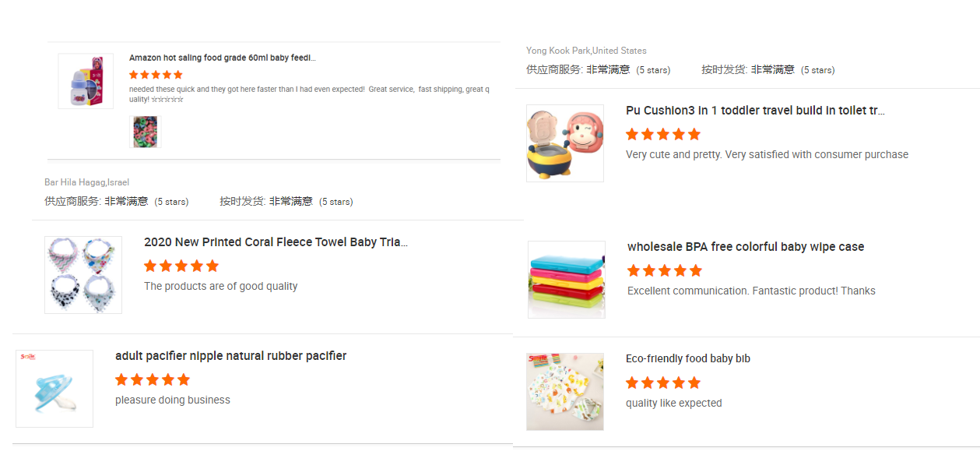Screen dimensions: 980x469
Task: Open "2020 New Printed Coral Fleece Towel" title
Action: 276,242
